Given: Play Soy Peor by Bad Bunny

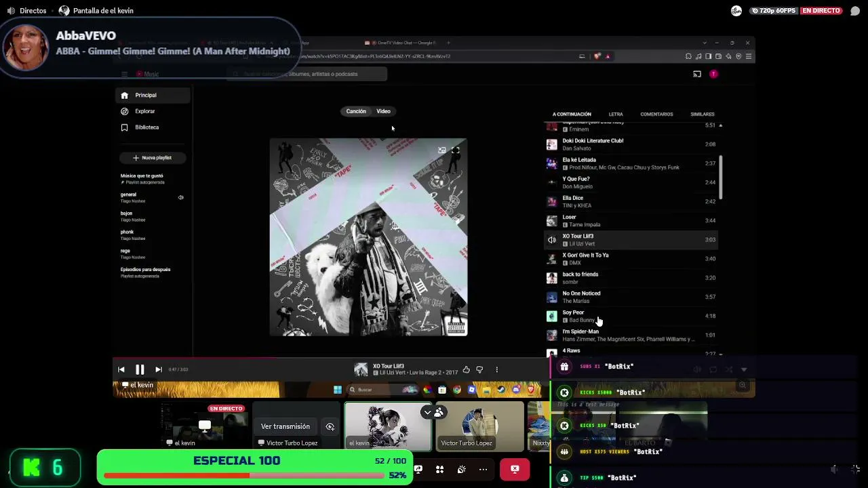Looking at the screenshot, I should pos(631,316).
